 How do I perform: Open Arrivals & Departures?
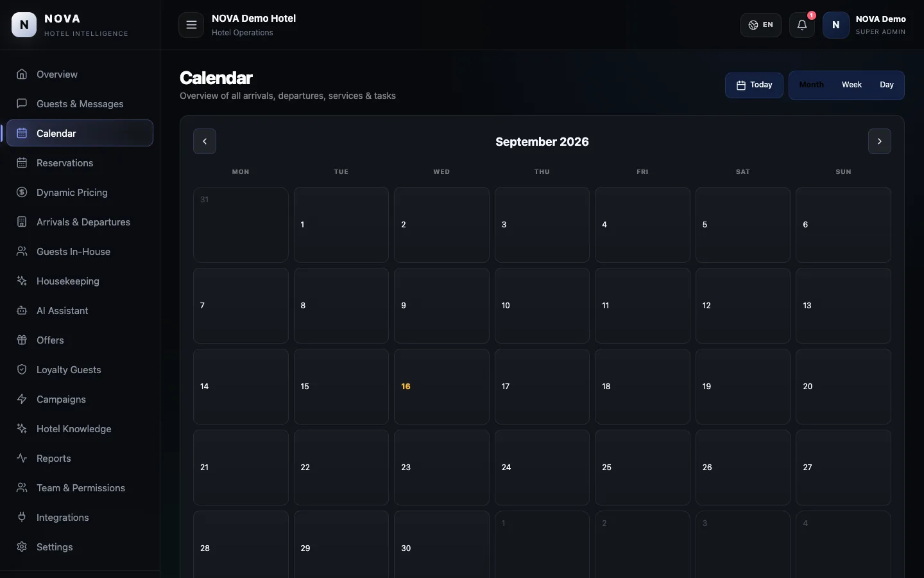[80, 222]
